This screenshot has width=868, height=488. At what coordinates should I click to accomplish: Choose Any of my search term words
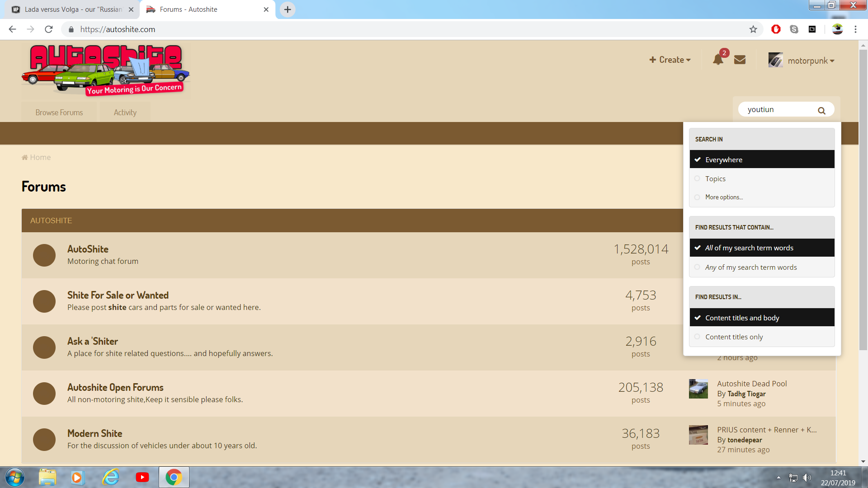pos(762,267)
